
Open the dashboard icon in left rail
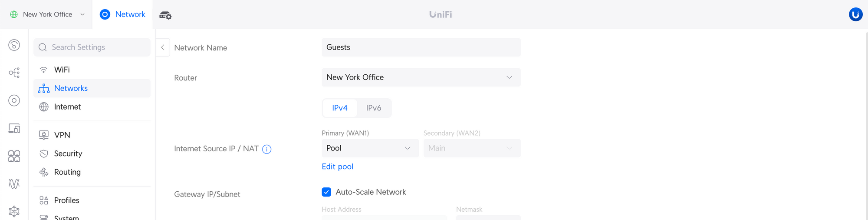(14, 45)
